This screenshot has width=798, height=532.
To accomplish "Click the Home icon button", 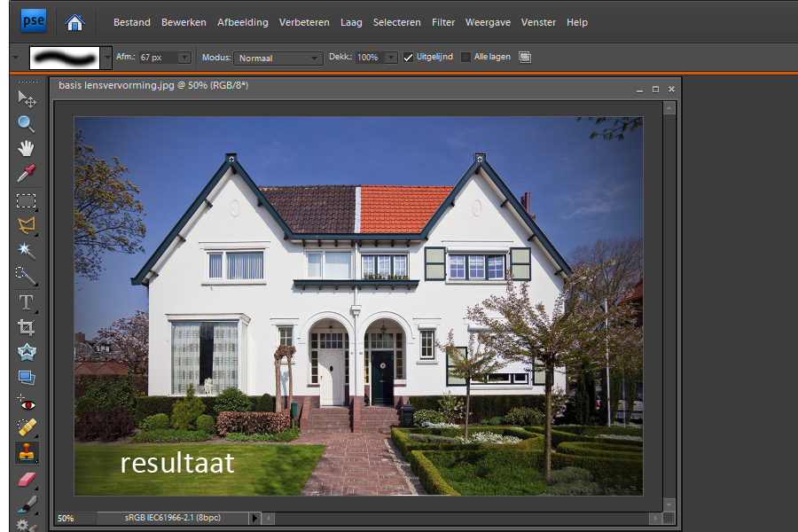I will click(75, 22).
